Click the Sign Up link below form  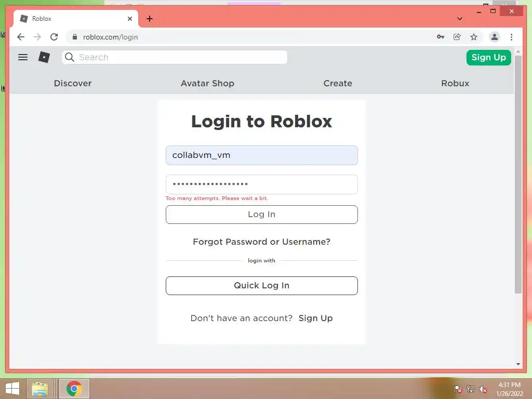315,318
